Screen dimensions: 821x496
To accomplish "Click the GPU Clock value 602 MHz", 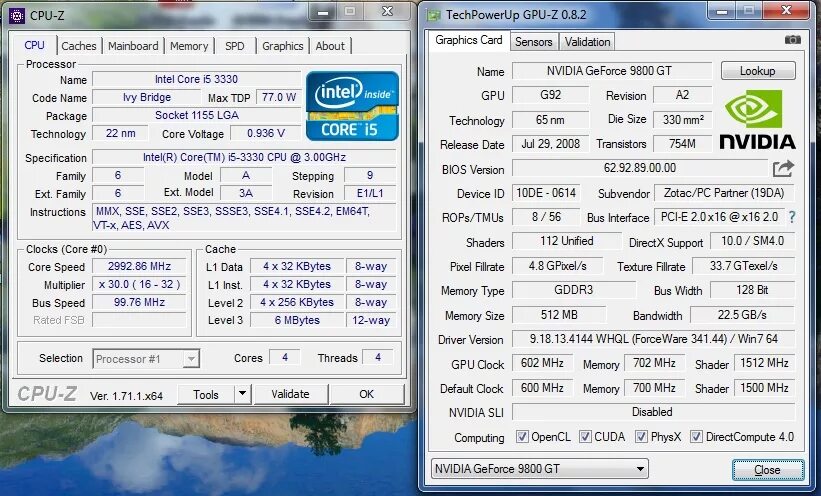I will click(x=542, y=363).
